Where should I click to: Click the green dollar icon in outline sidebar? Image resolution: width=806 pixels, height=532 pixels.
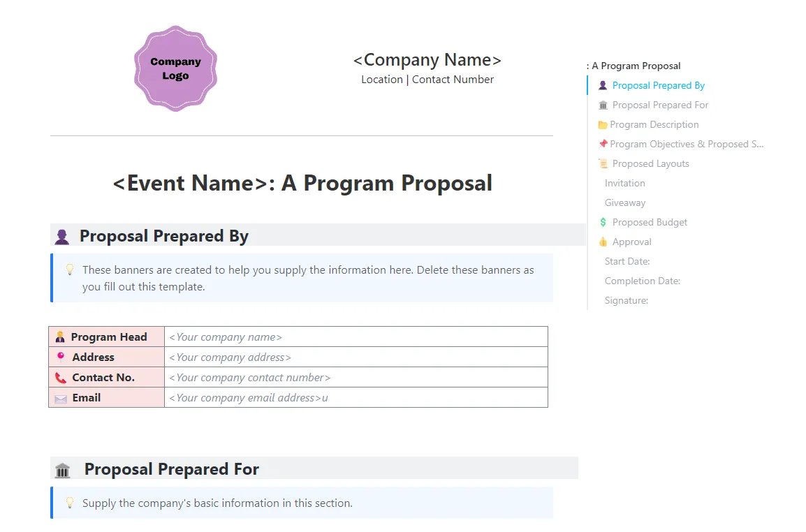(x=603, y=222)
